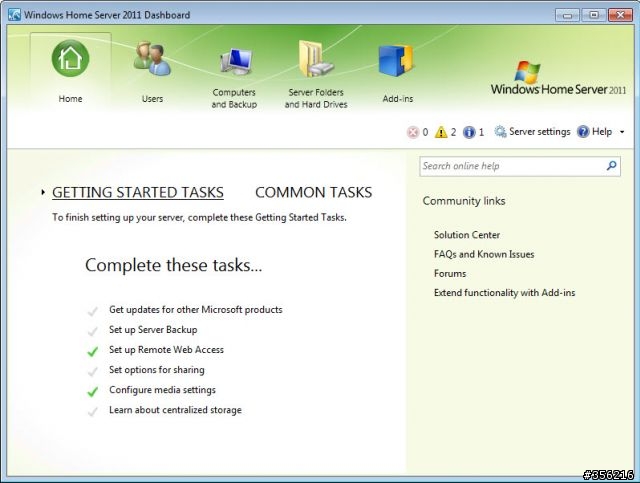Maximize the Dashboard window
640x483 pixels.
594,15
